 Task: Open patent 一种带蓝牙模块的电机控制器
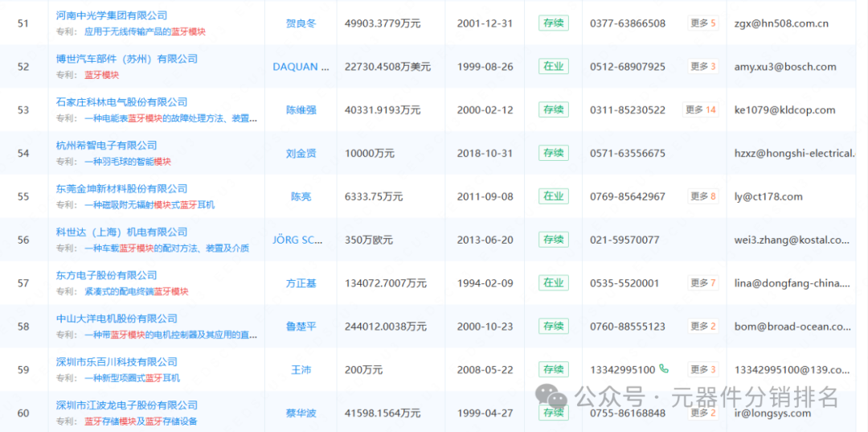tap(170, 335)
